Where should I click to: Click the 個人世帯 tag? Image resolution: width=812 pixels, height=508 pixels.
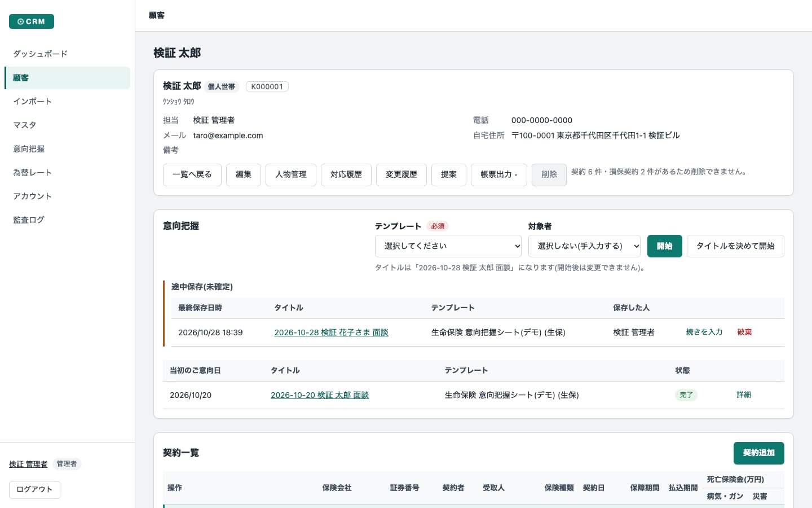coord(222,86)
